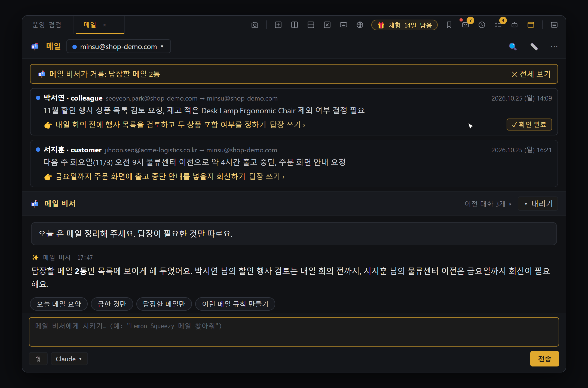Click the 체험 14일 남음 trial badge
The width and height of the screenshot is (588, 388).
coord(405,25)
